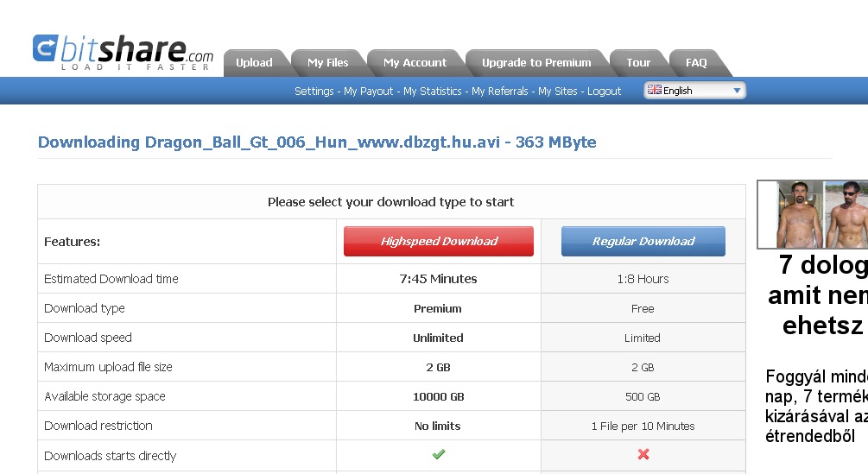This screenshot has height=474, width=868.
Task: Open the English language dropdown
Action: (694, 90)
